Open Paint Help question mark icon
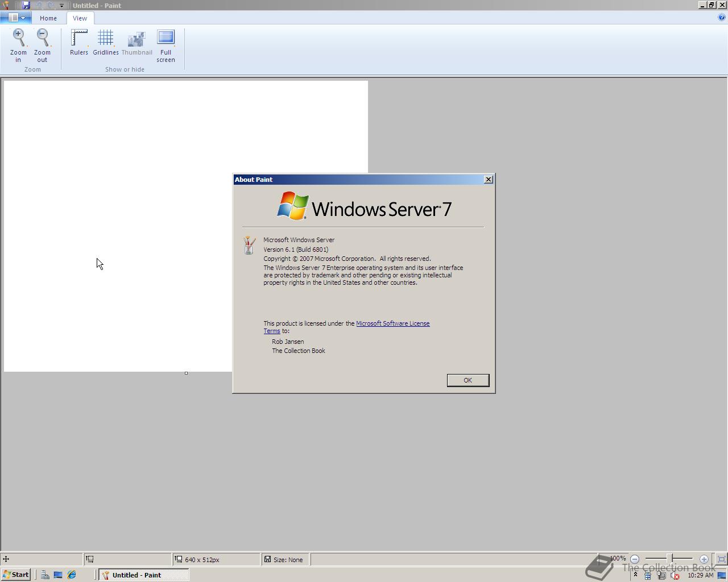The height and width of the screenshot is (582, 728). [722, 18]
